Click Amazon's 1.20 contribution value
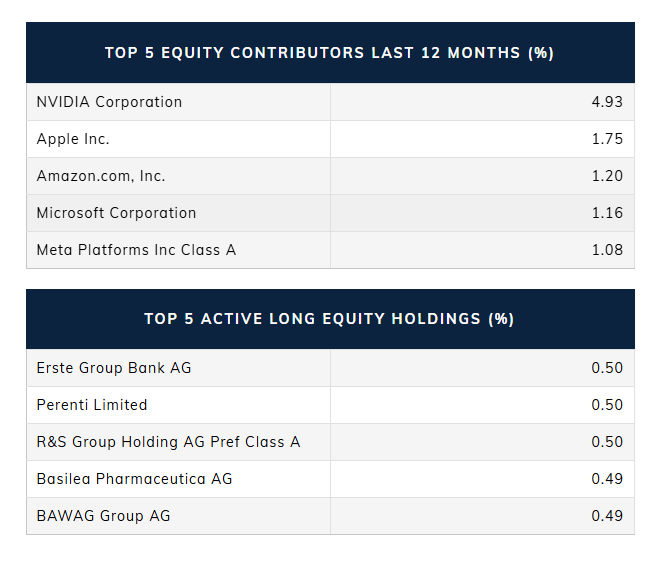The height and width of the screenshot is (561, 660). (x=607, y=176)
